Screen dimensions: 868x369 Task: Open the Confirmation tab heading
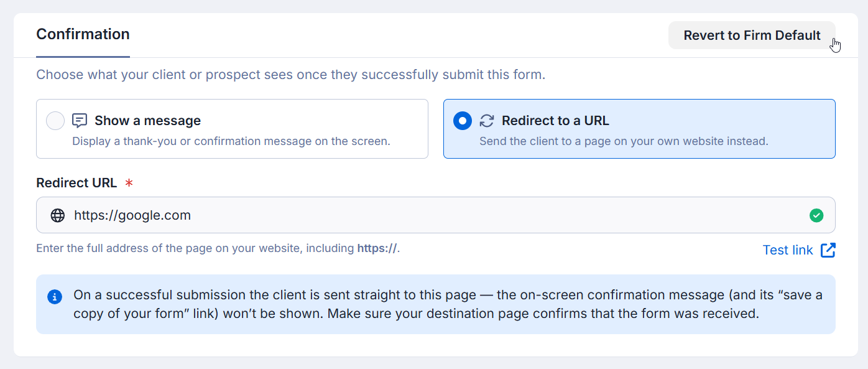[83, 34]
